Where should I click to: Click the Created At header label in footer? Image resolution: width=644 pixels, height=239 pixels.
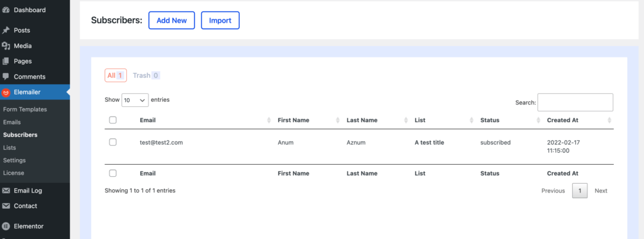pos(563,174)
